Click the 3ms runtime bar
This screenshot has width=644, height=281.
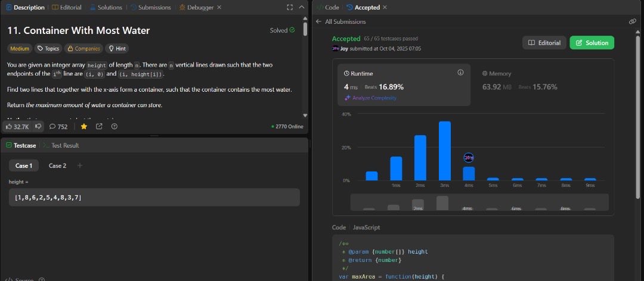coord(445,151)
